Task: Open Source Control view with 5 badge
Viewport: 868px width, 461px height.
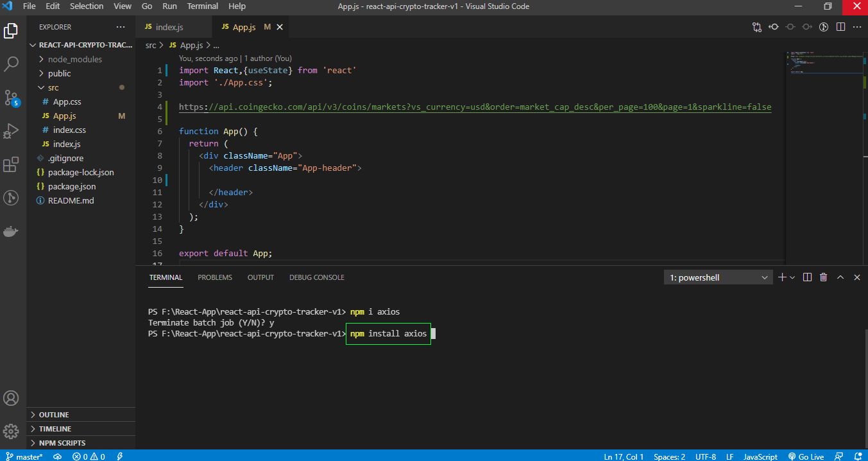Action: pos(11,98)
